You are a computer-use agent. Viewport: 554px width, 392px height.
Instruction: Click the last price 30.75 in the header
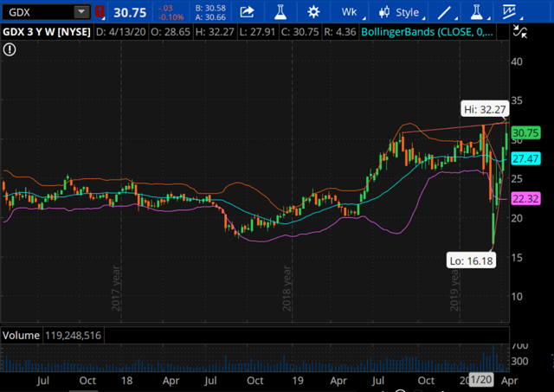pos(130,13)
